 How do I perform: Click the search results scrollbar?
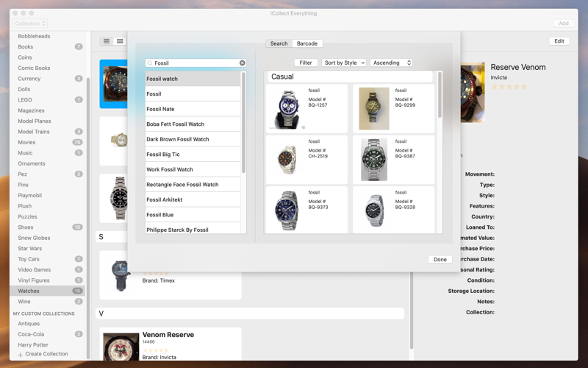click(x=440, y=95)
